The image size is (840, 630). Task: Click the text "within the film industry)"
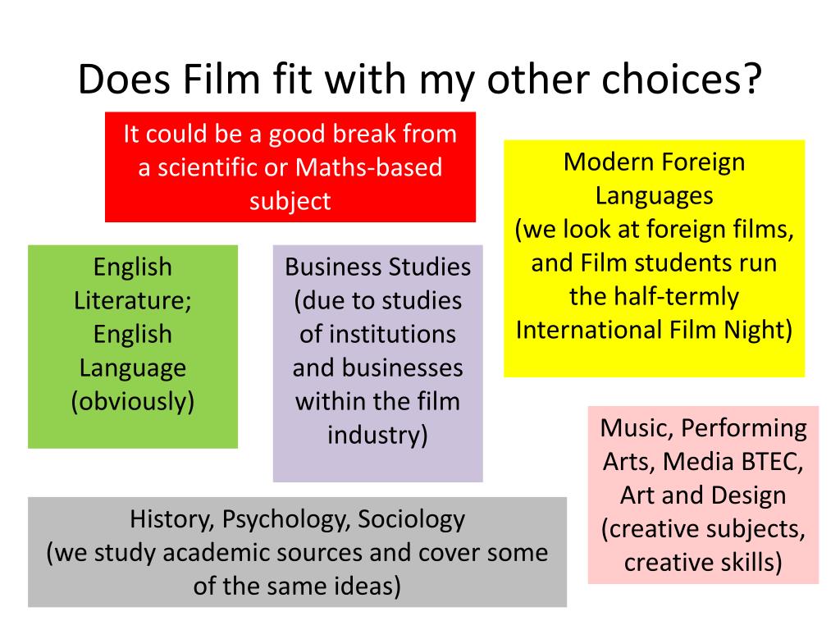coord(377,418)
